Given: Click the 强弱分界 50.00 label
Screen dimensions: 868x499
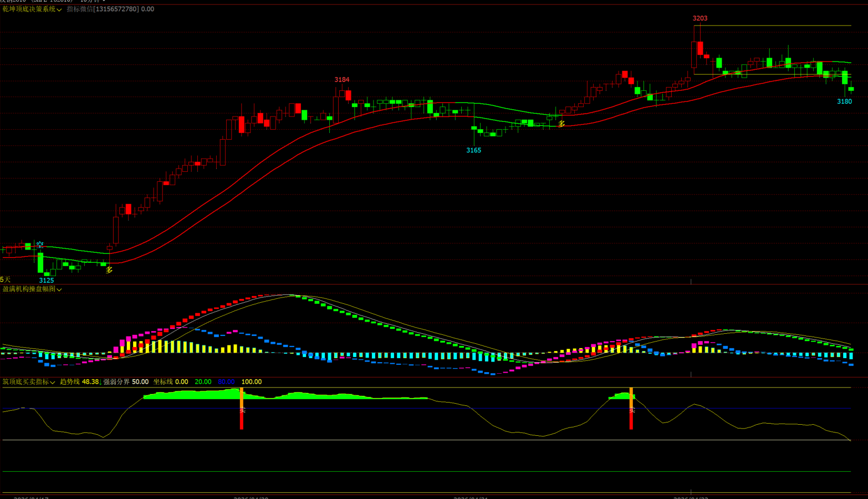Looking at the screenshot, I should click(126, 382).
